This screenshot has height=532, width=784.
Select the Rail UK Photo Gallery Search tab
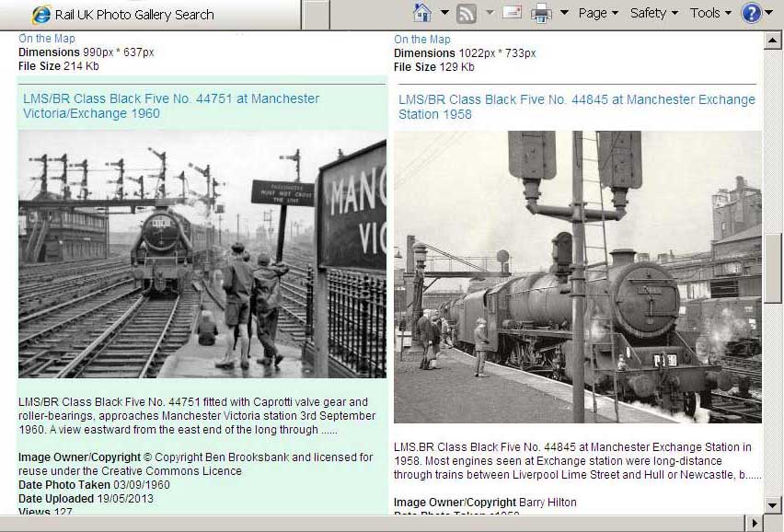[x=150, y=15]
